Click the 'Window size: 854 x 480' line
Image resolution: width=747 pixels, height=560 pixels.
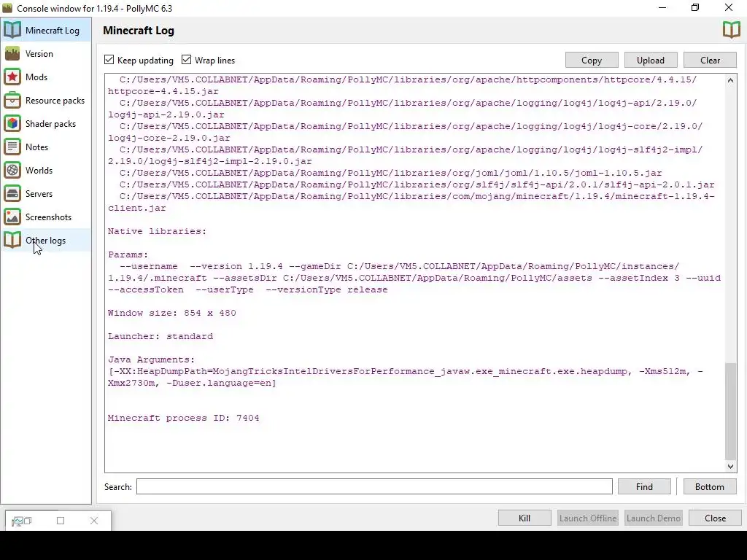[x=172, y=313]
